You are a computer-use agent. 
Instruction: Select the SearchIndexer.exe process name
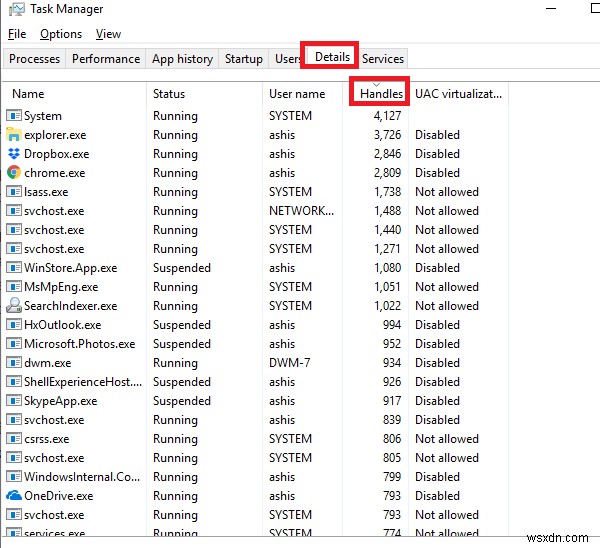71,306
